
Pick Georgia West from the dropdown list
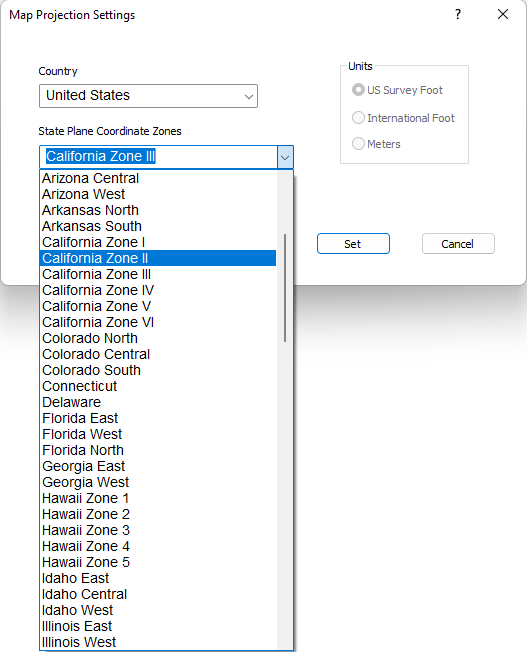pyautogui.click(x=158, y=482)
